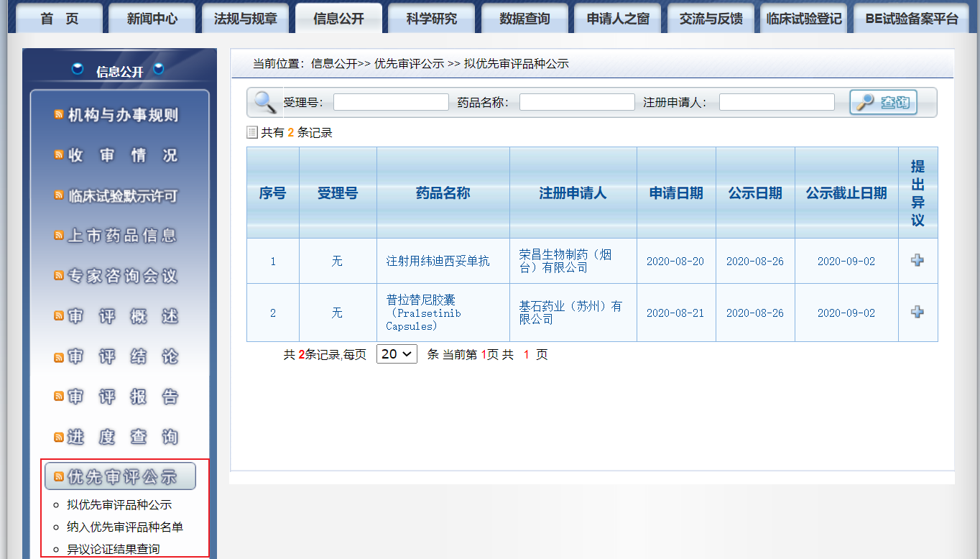The width and height of the screenshot is (980, 559).
Task: Open the 新闻中心 tab
Action: point(152,17)
